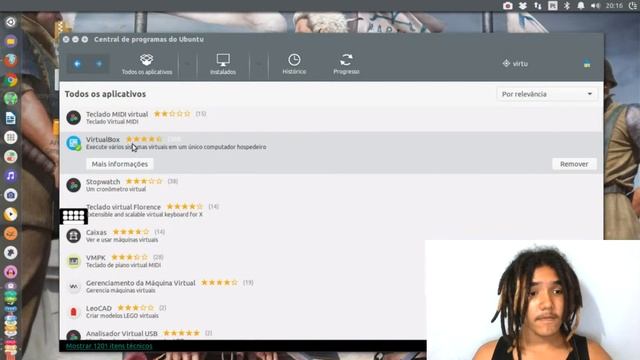Click the Stopwatch app icon

73,185
